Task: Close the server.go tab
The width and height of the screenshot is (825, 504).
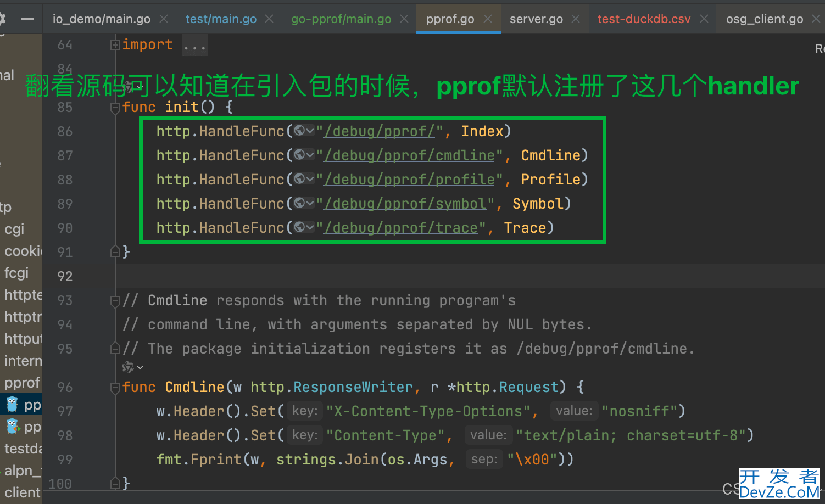Action: pyautogui.click(x=576, y=19)
